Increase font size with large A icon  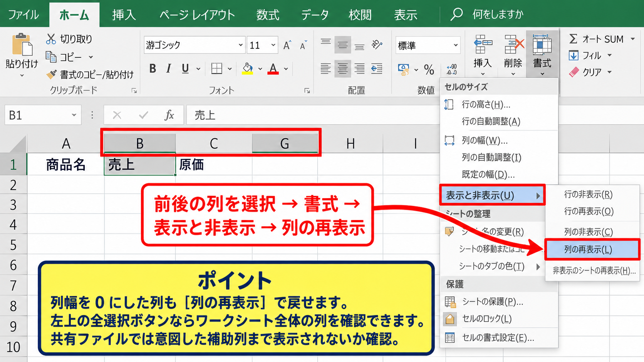[x=287, y=45]
